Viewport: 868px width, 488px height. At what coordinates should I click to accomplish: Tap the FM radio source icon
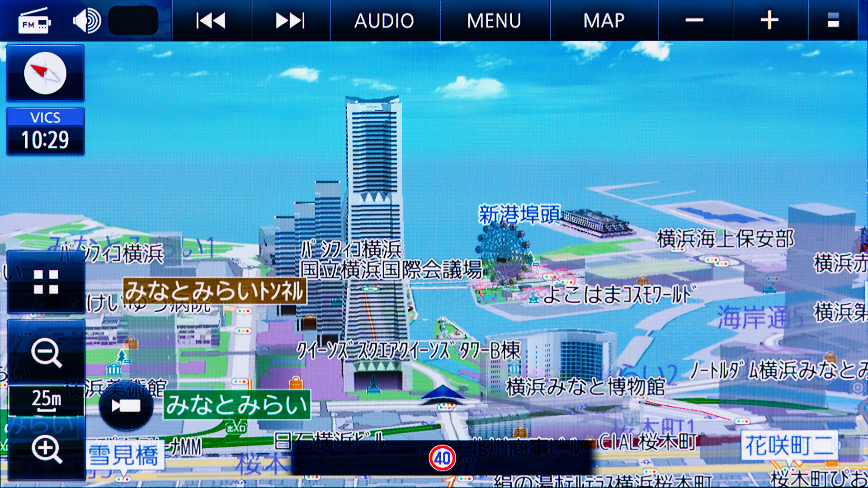34,21
